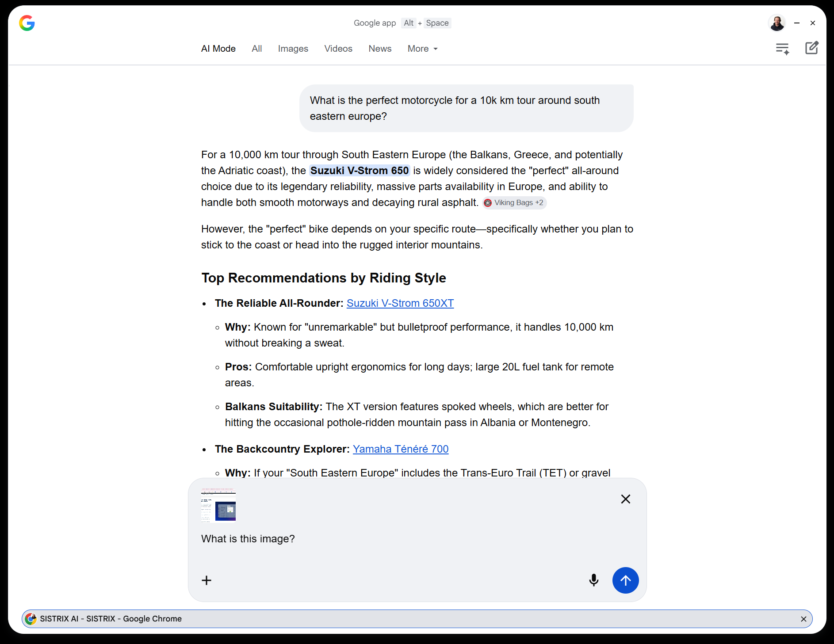This screenshot has height=644, width=834.
Task: Click the microphone voice input icon
Action: point(593,580)
